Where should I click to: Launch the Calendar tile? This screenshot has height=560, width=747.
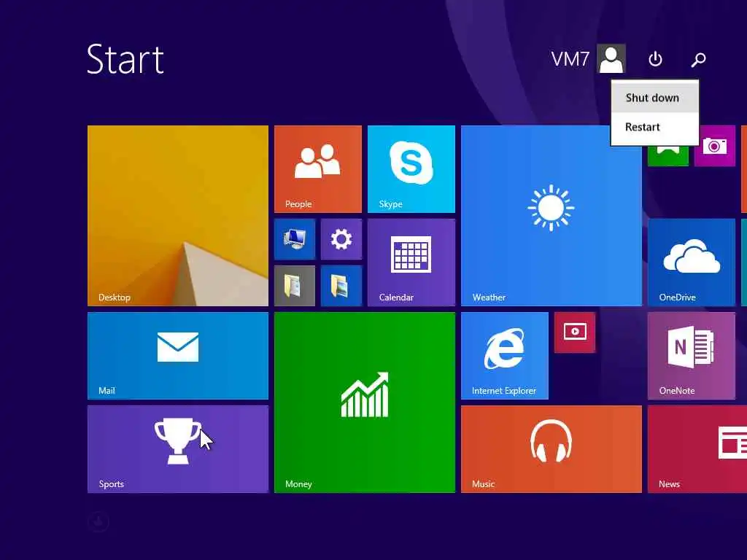pyautogui.click(x=411, y=262)
